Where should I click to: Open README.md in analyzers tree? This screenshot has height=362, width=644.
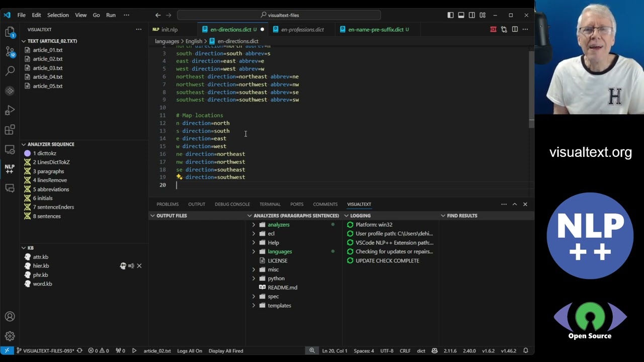[282, 288]
